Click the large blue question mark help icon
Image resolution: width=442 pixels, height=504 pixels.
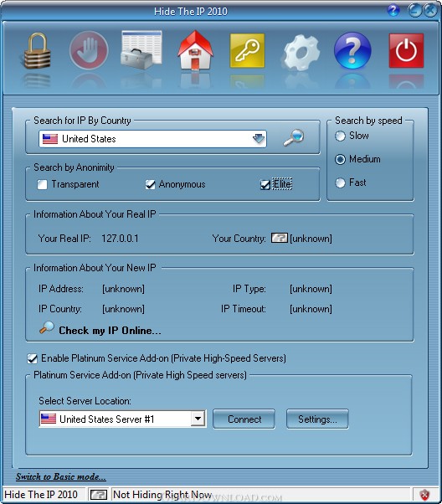pyautogui.click(x=352, y=50)
